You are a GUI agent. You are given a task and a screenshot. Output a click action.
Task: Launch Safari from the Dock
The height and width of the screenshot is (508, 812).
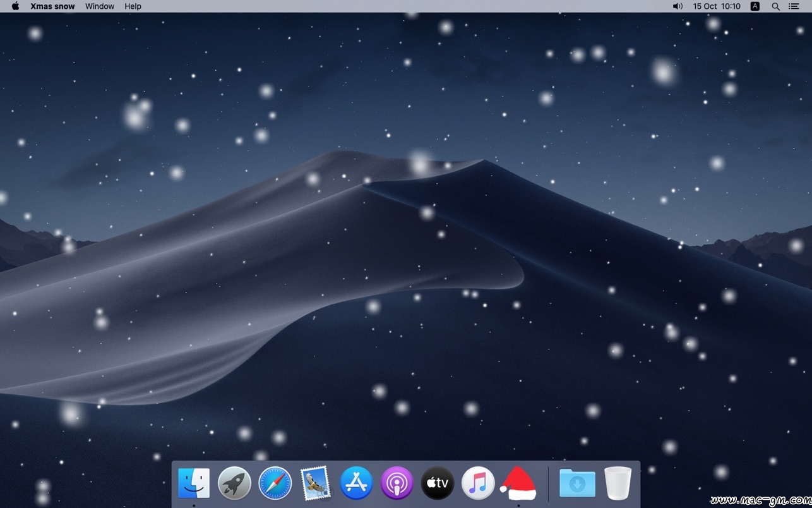(x=275, y=483)
